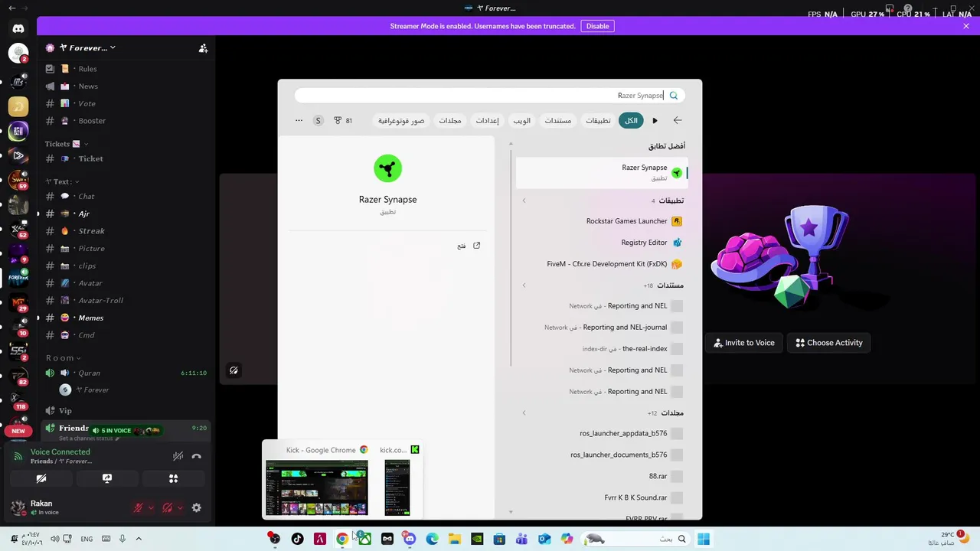This screenshot has height=551, width=980.
Task: Select the الكل search filter tab
Action: [x=631, y=120]
